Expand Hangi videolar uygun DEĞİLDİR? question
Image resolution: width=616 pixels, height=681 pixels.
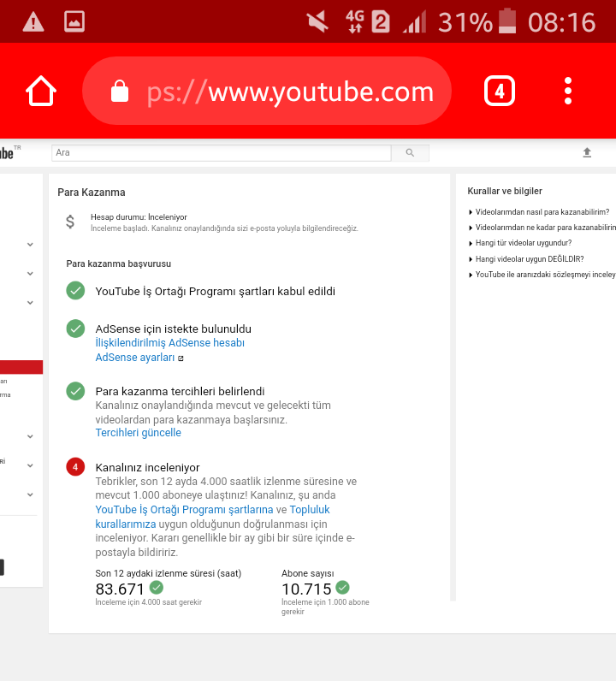pos(526,259)
